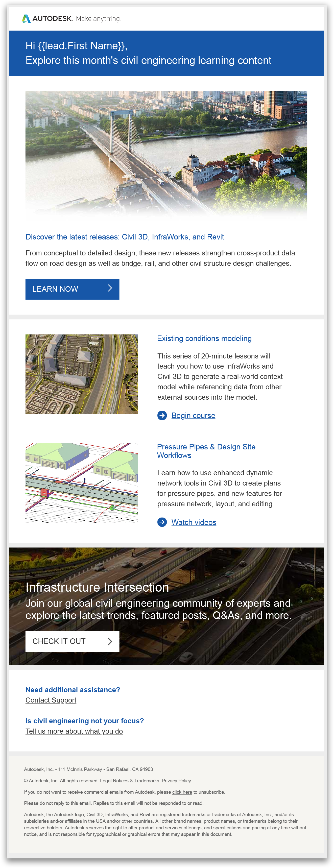This screenshot has width=334, height=868.
Task: Open the Pressure Pipes 3D model thumbnail
Action: [x=82, y=483]
